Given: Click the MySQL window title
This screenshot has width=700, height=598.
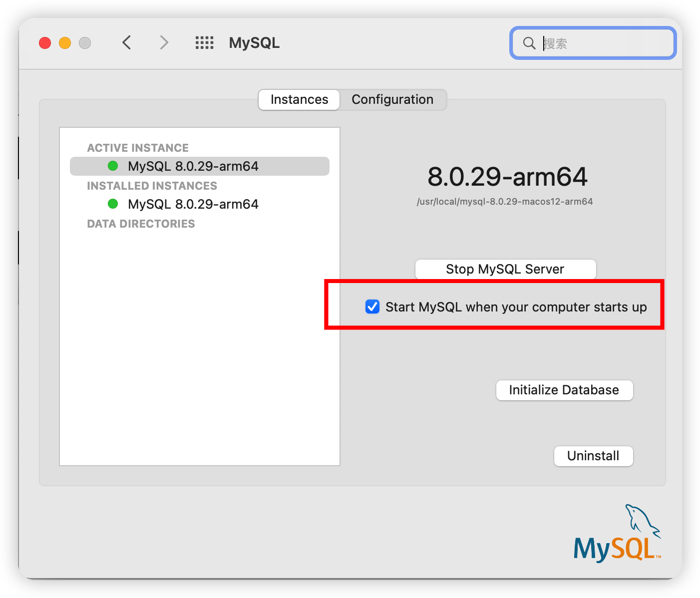Looking at the screenshot, I should [x=254, y=43].
